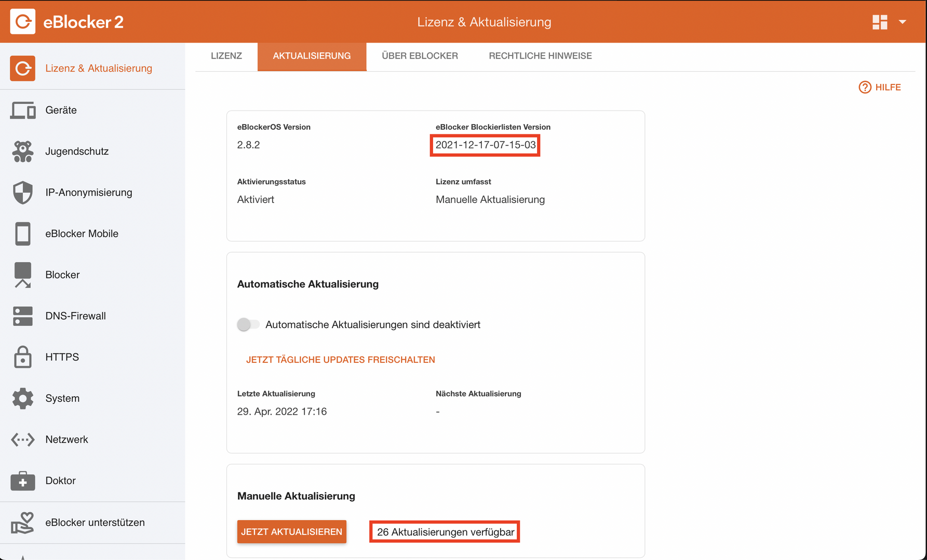The width and height of the screenshot is (927, 560).
Task: Click the Hilfe question mark icon
Action: [x=865, y=87]
